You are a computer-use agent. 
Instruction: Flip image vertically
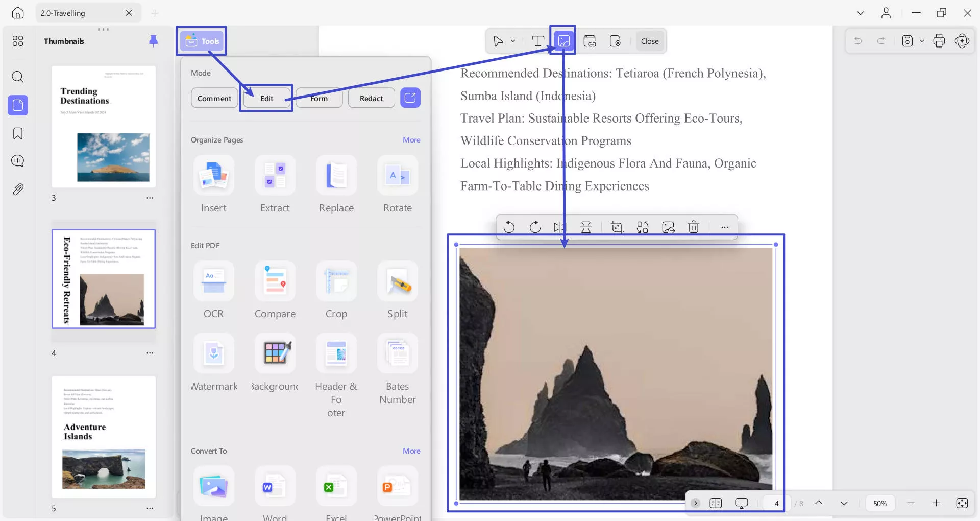[586, 227]
